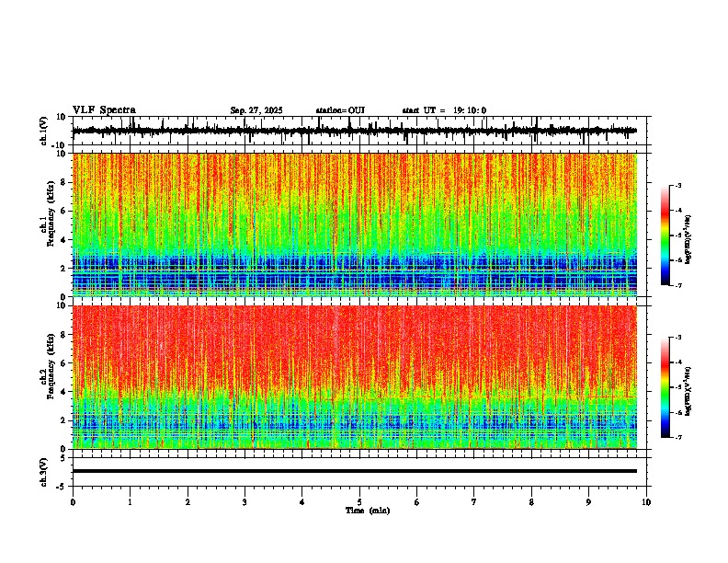Click time axis tick label '8'

531,502
